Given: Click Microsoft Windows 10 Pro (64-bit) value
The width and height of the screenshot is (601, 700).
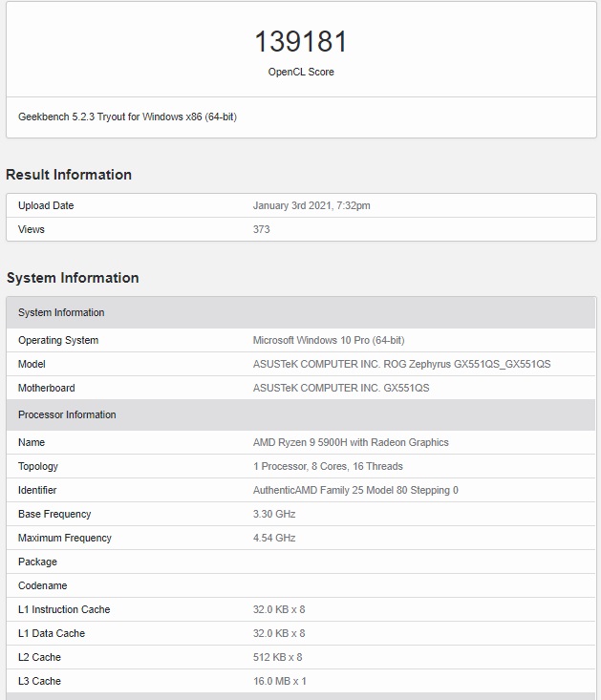Looking at the screenshot, I should click(x=329, y=340).
